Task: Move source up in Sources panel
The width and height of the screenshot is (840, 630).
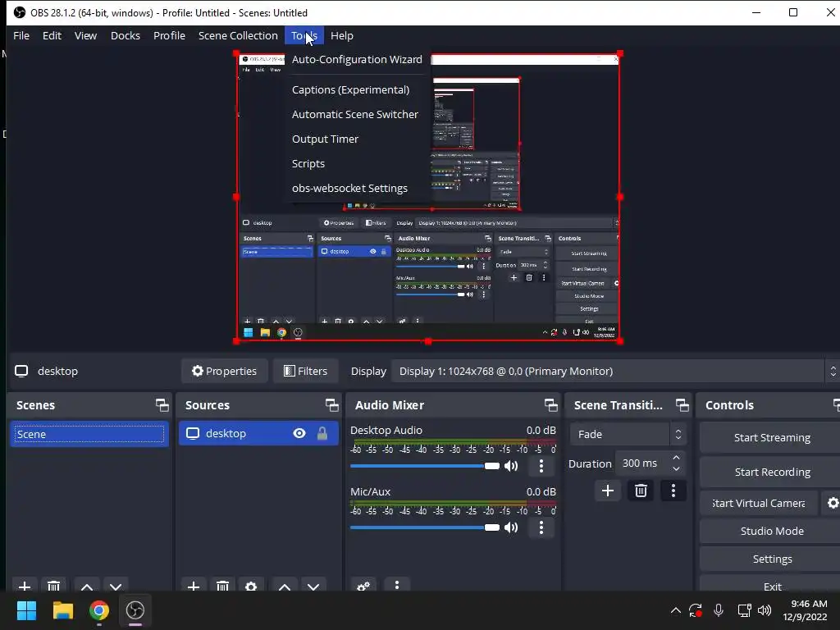Action: tap(285, 586)
